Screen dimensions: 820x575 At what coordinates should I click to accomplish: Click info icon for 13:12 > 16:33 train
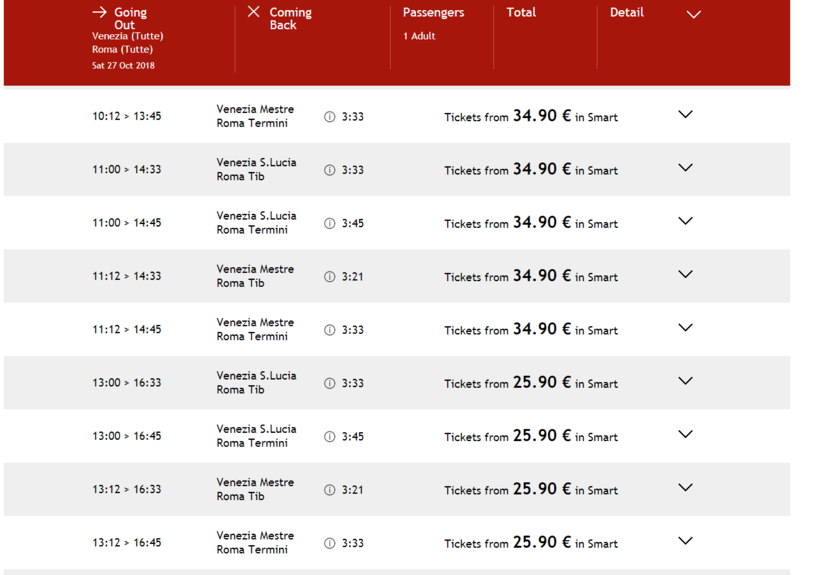(x=330, y=490)
